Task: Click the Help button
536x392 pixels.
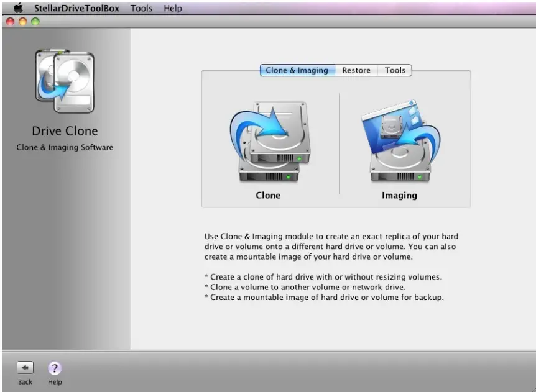Action: click(55, 371)
